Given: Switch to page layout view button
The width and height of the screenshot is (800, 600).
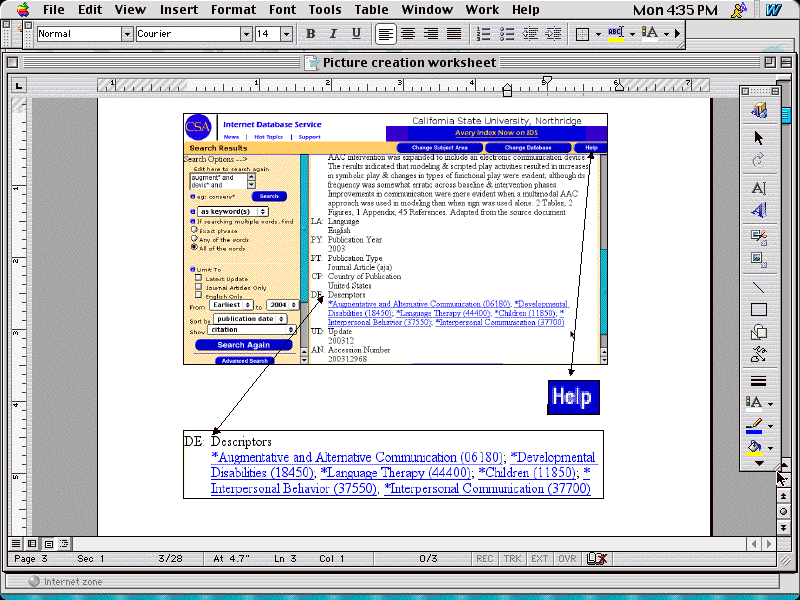Looking at the screenshot, I should pyautogui.click(x=48, y=544).
